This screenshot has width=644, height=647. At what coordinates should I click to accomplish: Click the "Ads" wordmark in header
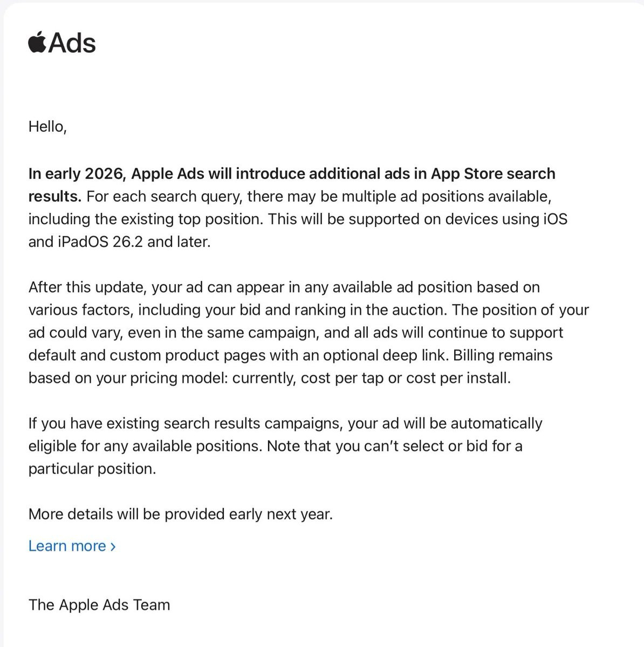72,43
